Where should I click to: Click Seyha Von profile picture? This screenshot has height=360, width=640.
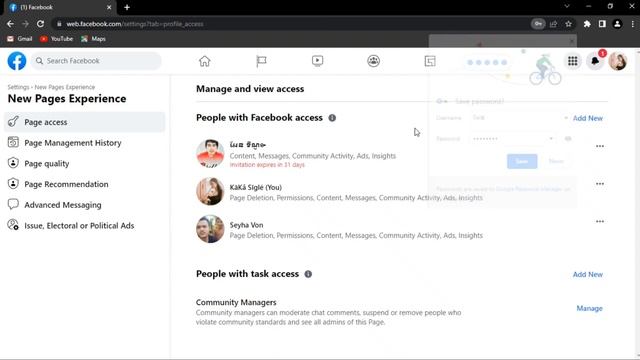(x=210, y=229)
